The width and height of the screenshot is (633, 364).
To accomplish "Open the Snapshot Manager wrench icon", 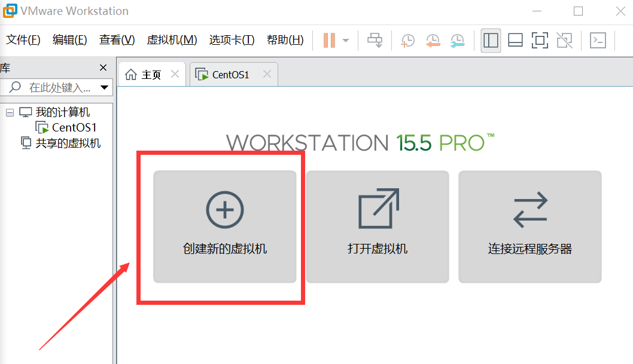I will click(457, 40).
